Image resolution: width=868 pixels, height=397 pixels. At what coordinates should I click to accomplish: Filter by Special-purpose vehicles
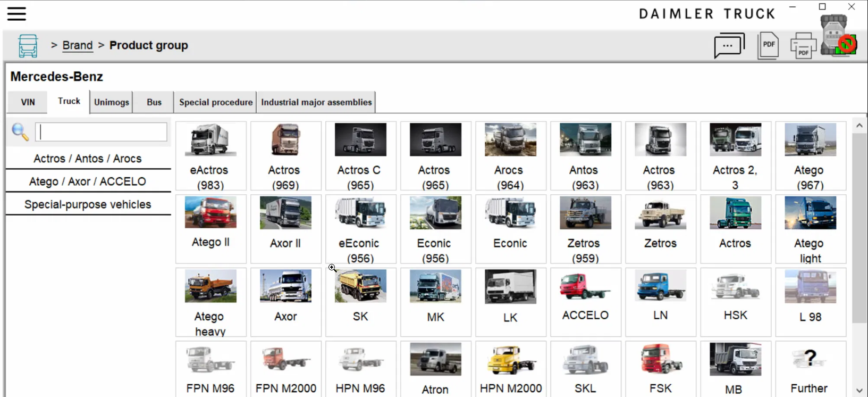pos(88,204)
